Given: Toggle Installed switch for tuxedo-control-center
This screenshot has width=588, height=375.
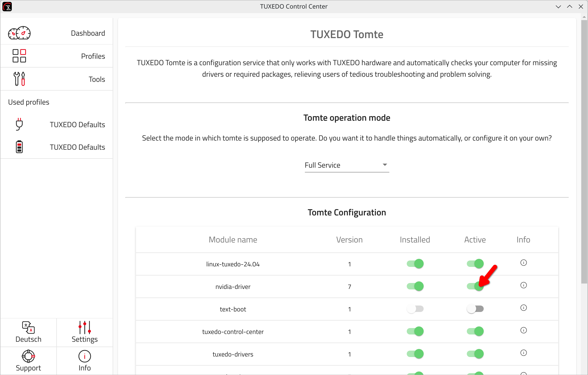Looking at the screenshot, I should (415, 331).
